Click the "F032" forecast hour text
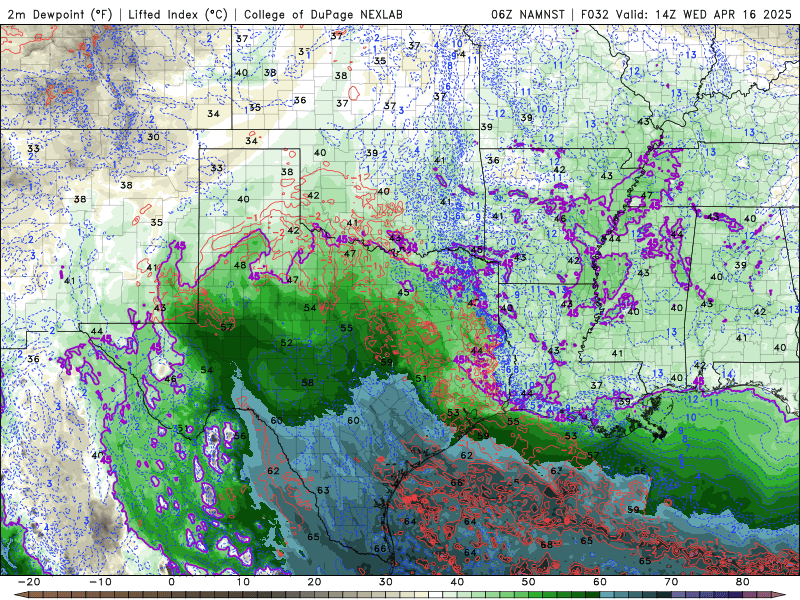 pyautogui.click(x=595, y=15)
